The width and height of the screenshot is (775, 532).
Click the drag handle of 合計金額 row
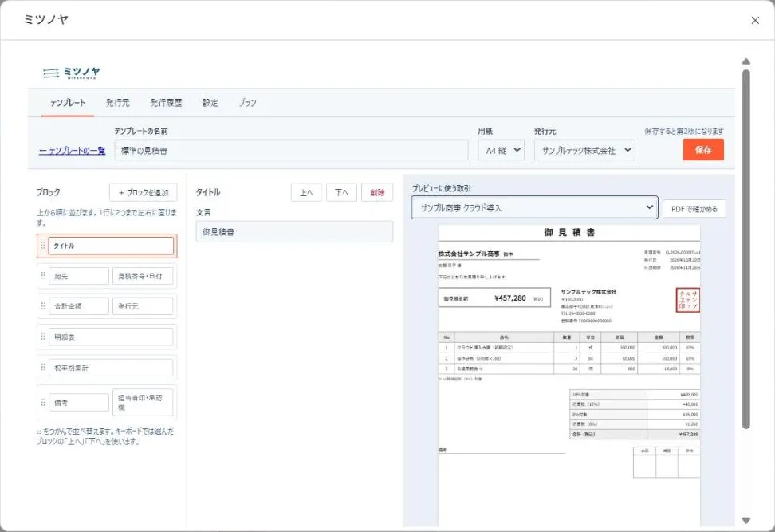tap(43, 306)
